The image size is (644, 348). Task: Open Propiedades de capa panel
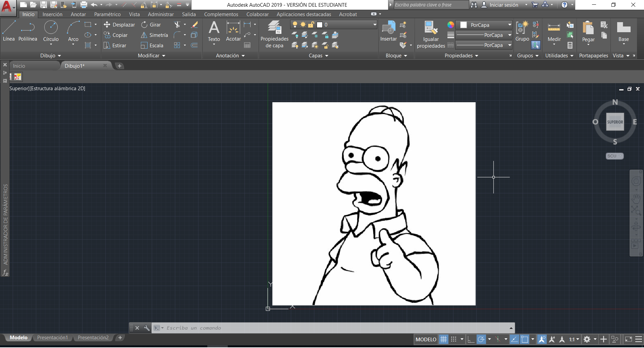click(274, 34)
